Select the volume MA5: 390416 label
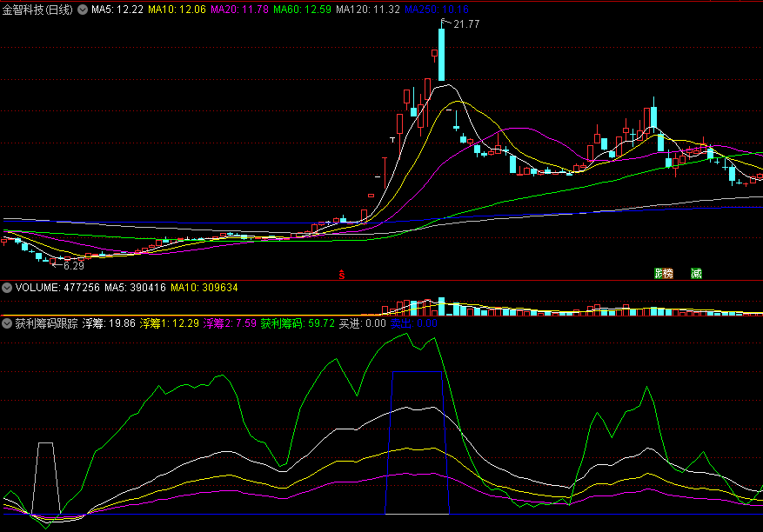 [135, 288]
